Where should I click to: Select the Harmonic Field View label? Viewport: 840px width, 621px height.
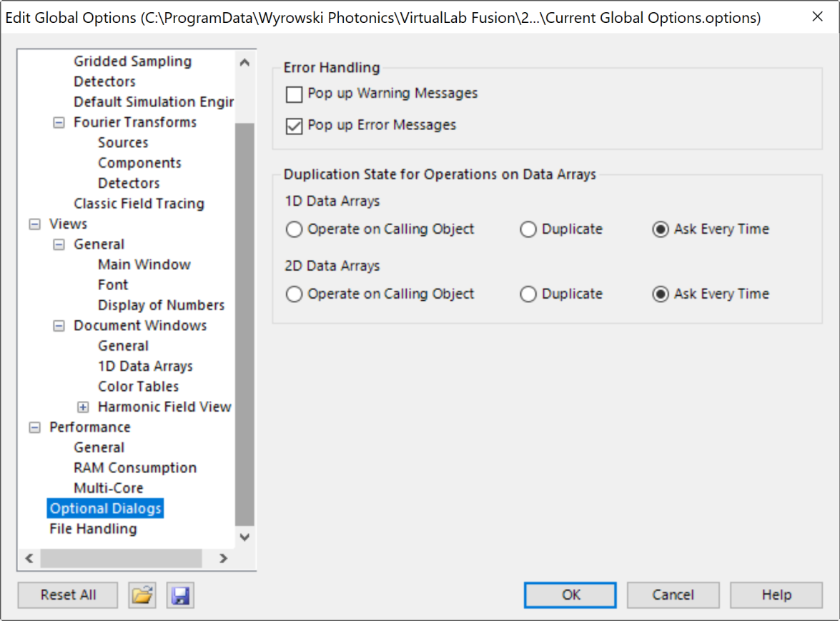point(164,407)
